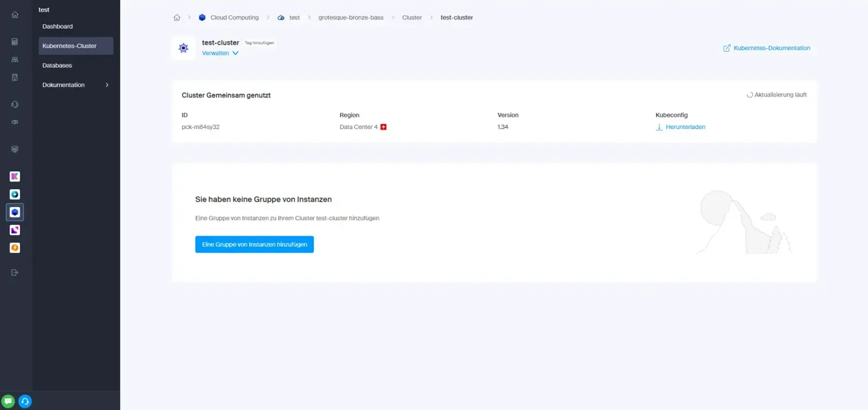Screen dimensions: 868x410
Task: Open the Verwalten dropdown
Action: pyautogui.click(x=220, y=53)
